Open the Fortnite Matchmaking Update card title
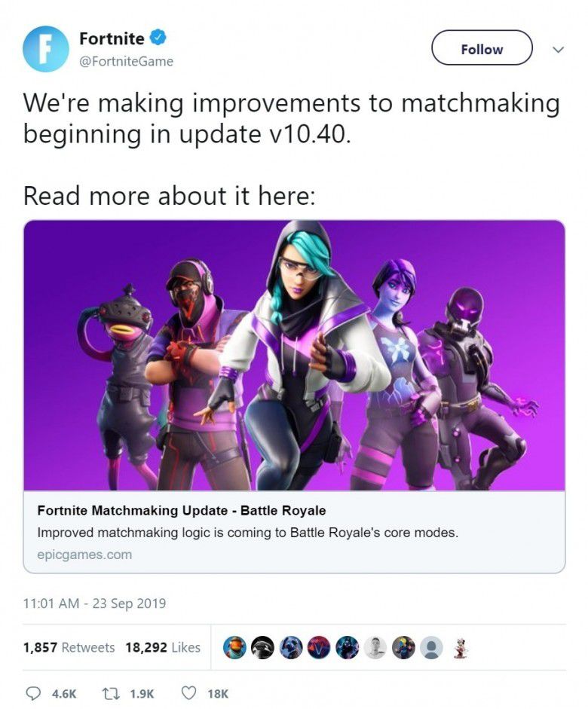Screen dimensions: 588x709 [182, 511]
